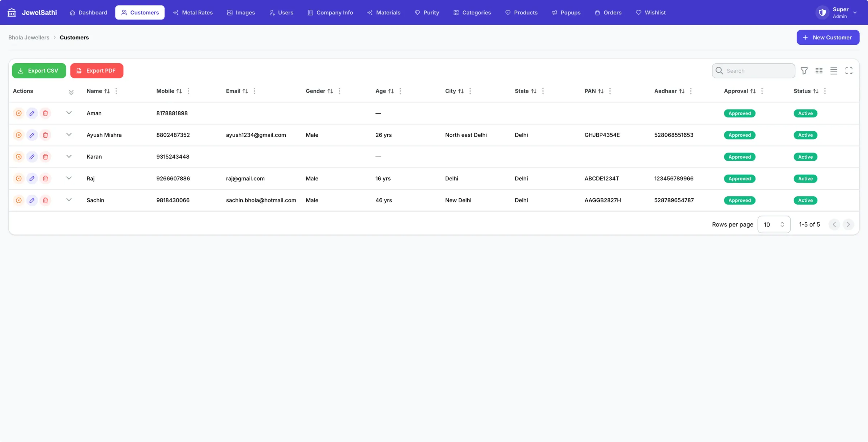
Task: Click the orange deactivate icon for Aman
Action: coord(19,113)
